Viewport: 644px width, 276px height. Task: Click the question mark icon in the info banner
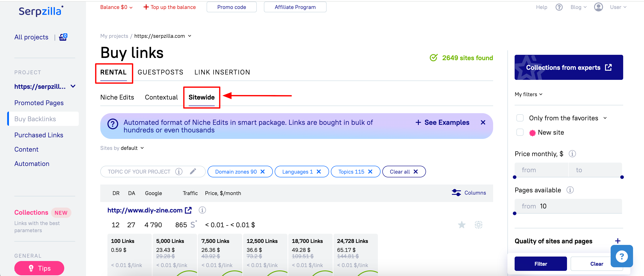coord(113,124)
